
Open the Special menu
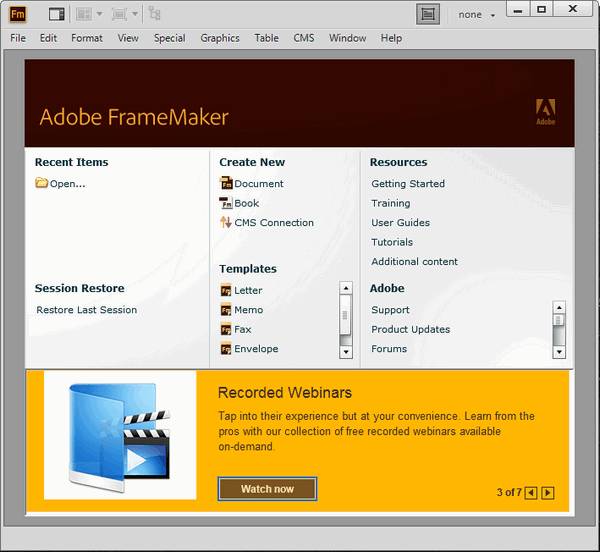(x=170, y=38)
